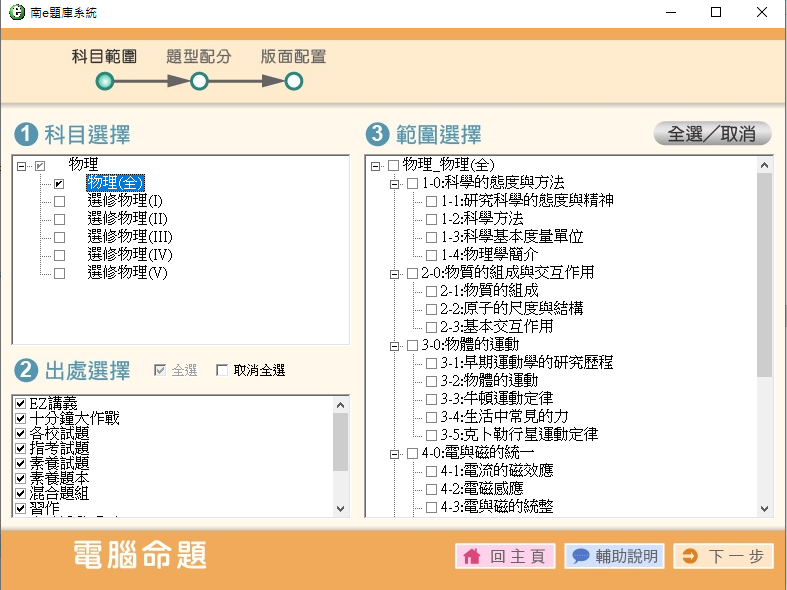Screen dimensions: 787x590
Task: Click the 範圍選擇 vertical scrollbar
Action: [x=765, y=300]
